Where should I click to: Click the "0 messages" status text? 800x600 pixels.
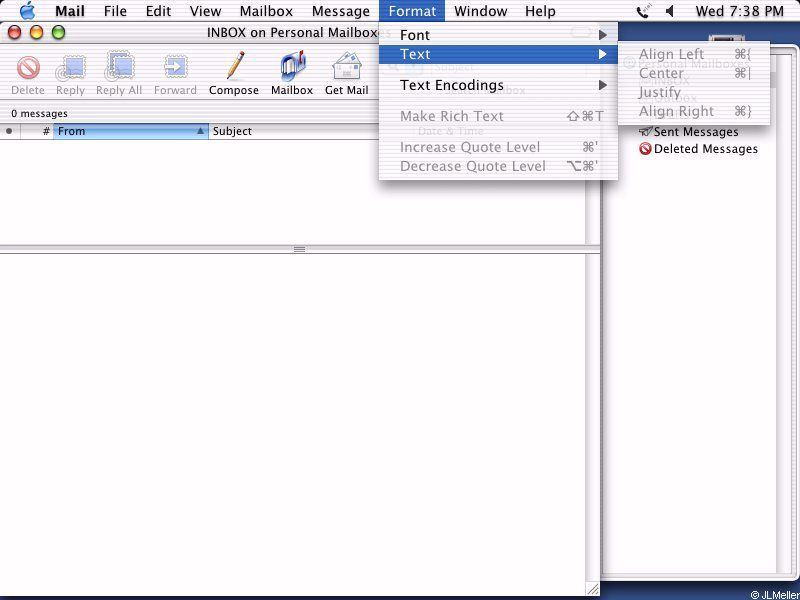point(39,113)
